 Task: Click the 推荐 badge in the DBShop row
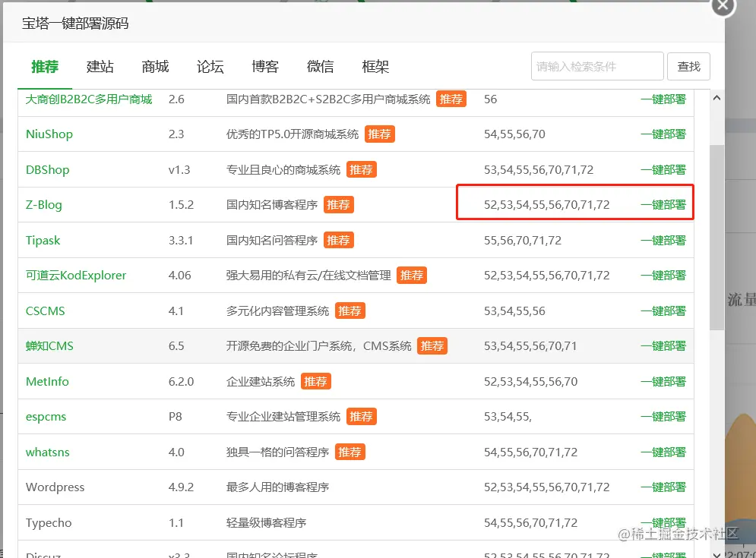(x=361, y=169)
